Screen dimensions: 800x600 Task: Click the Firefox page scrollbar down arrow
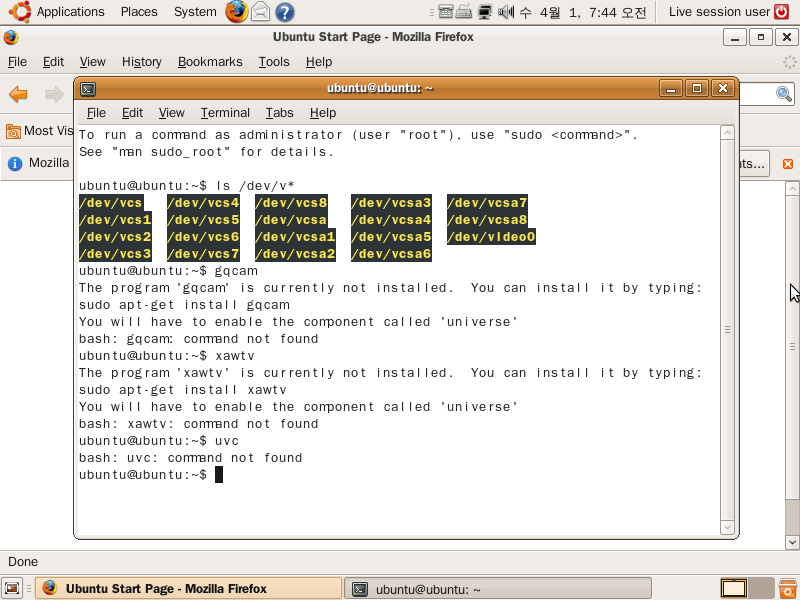coord(792,542)
